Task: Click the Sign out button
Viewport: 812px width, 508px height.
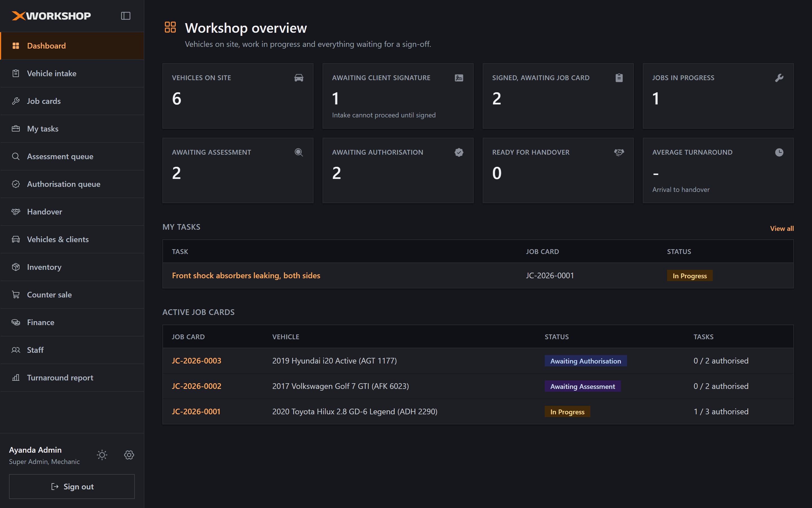Action: tap(72, 487)
